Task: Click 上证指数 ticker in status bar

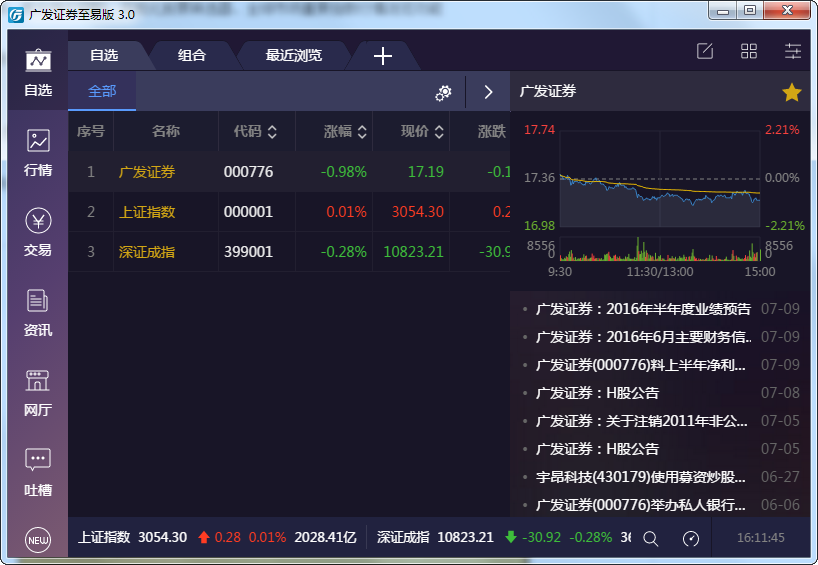Action: 104,537
